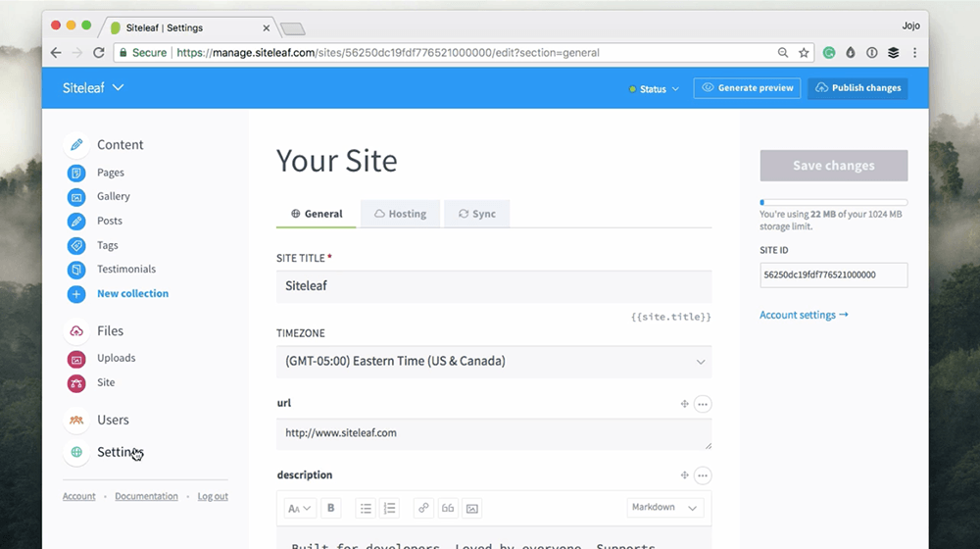Screen dimensions: 980x549
Task: Click the Tags icon in sidebar
Action: [76, 246]
